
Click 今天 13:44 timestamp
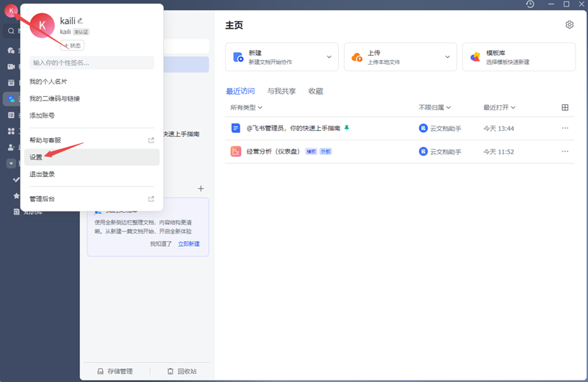click(498, 129)
